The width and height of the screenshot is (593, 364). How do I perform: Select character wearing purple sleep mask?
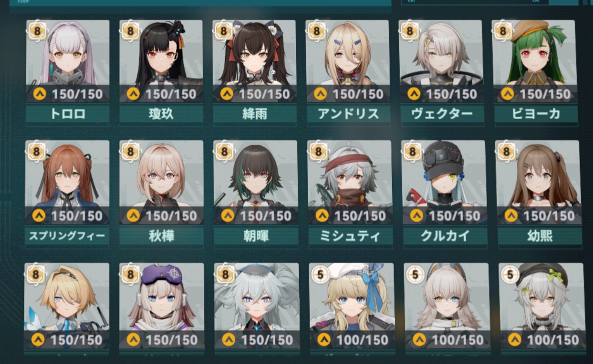[162, 306]
